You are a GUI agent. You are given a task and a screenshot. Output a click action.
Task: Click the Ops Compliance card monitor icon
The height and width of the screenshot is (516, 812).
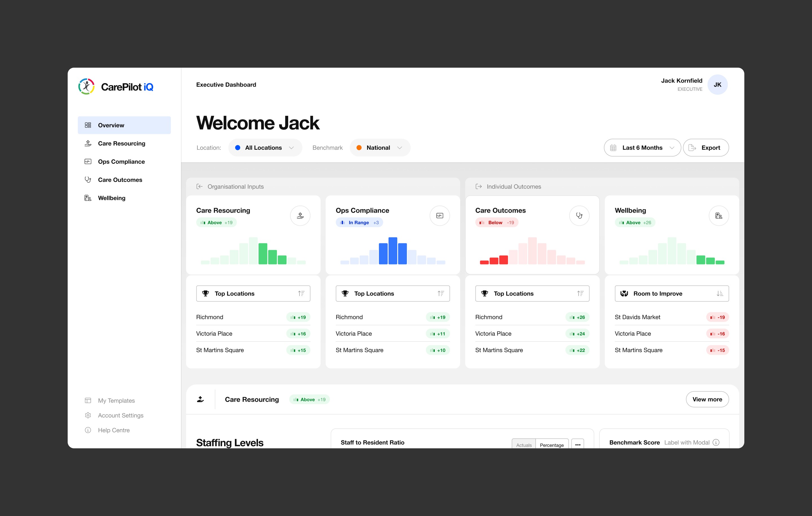click(x=440, y=215)
